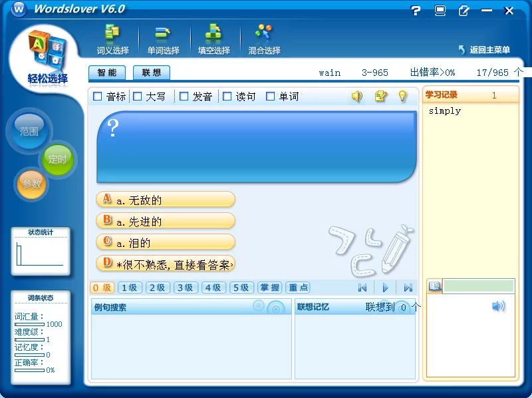The image size is (532, 398).
Task: Click the blue speaker icon in dictionary panel
Action: [498, 306]
